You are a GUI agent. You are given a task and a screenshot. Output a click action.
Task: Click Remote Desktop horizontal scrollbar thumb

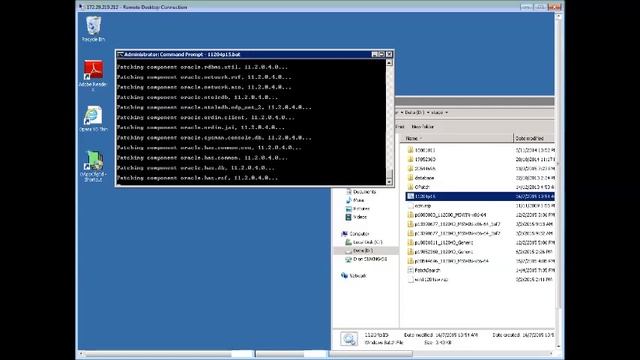click(x=248, y=354)
